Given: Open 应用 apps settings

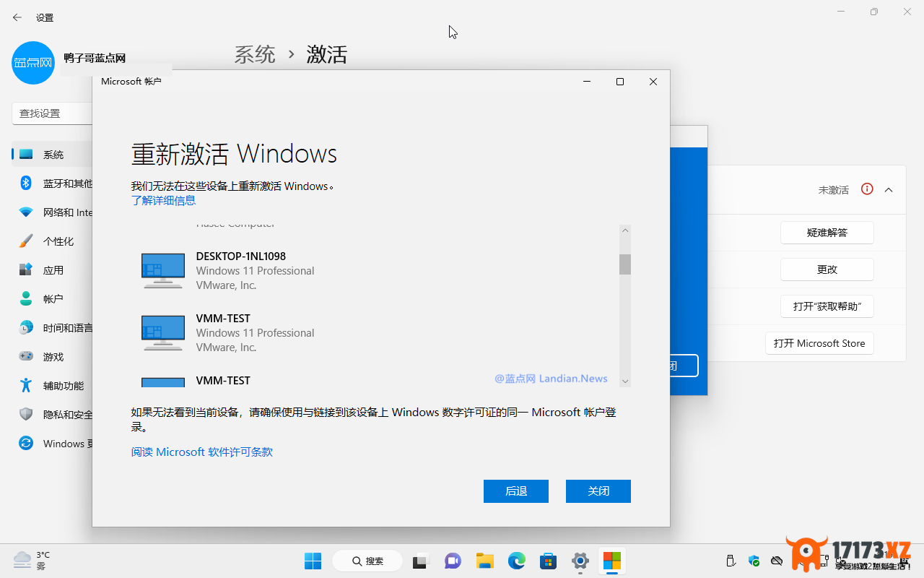Looking at the screenshot, I should click(53, 270).
